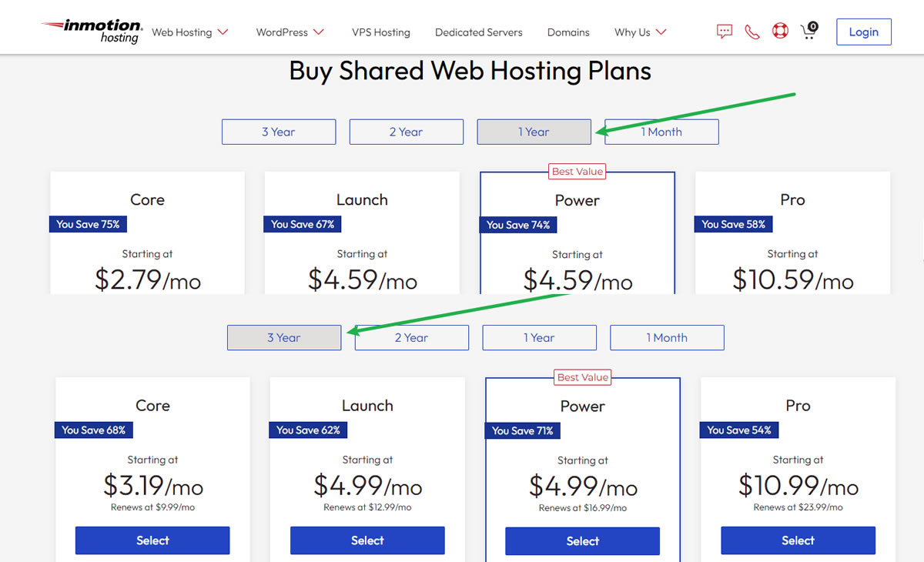
Task: Click the $10.99/mo Pro price
Action: click(x=798, y=485)
